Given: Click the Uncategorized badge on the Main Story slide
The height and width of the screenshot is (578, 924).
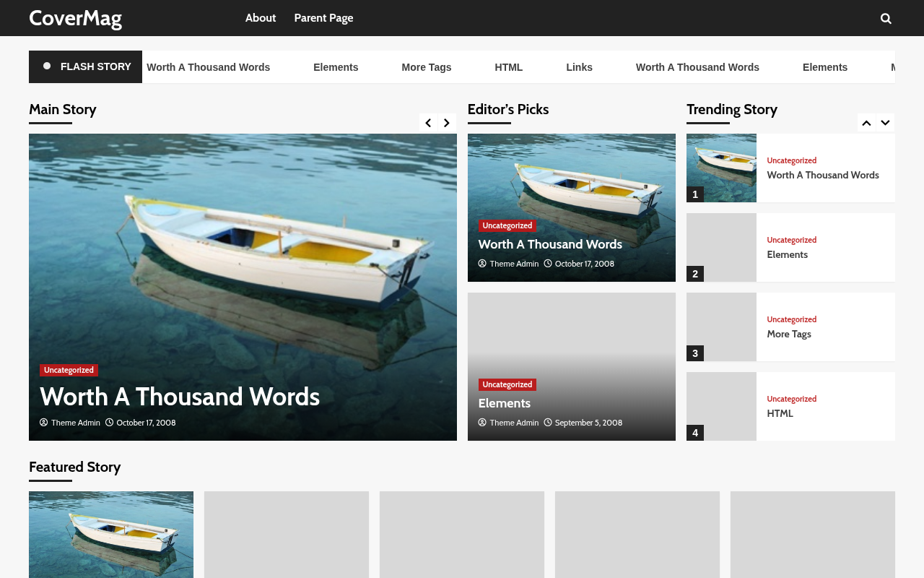Looking at the screenshot, I should pos(69,370).
